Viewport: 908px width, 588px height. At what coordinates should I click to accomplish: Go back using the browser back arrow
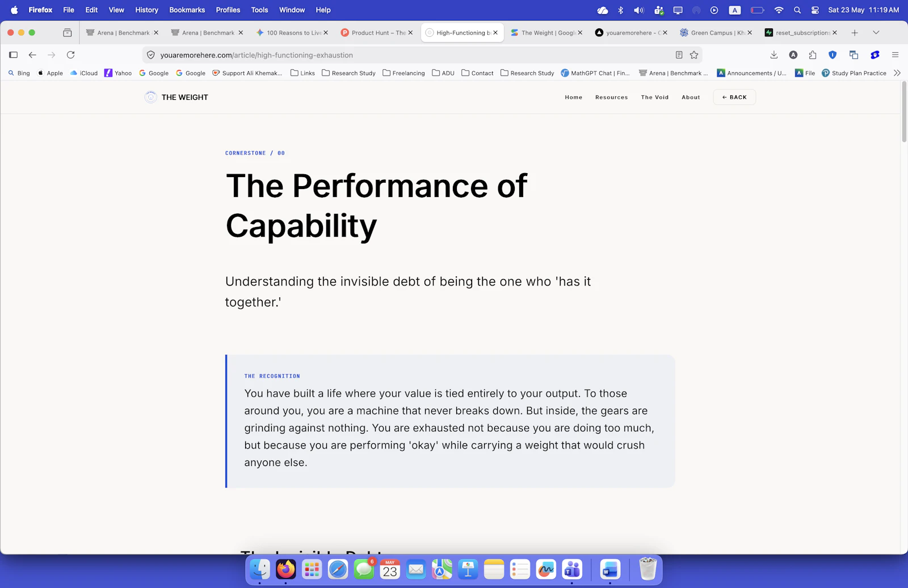(x=32, y=55)
